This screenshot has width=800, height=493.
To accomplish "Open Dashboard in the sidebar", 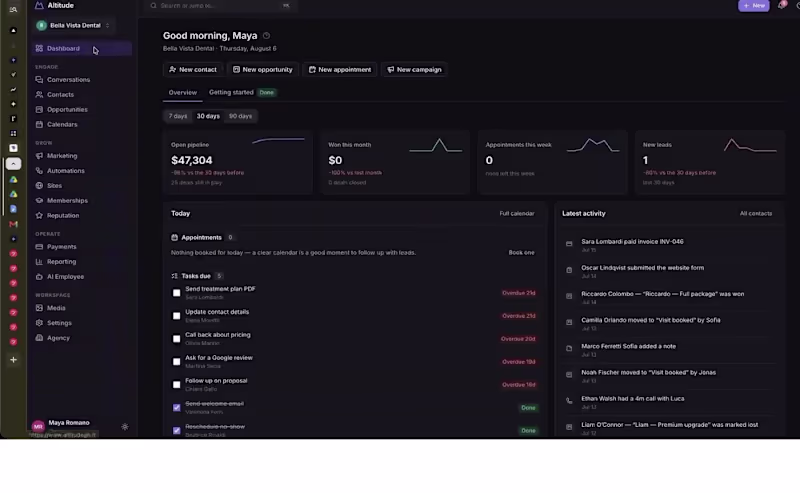I will 81,48.
